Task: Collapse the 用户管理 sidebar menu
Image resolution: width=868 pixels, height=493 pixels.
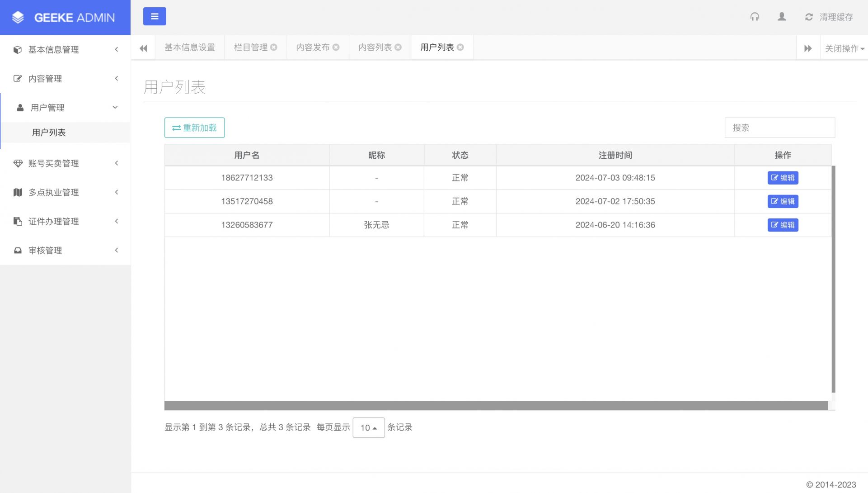Action: point(65,108)
